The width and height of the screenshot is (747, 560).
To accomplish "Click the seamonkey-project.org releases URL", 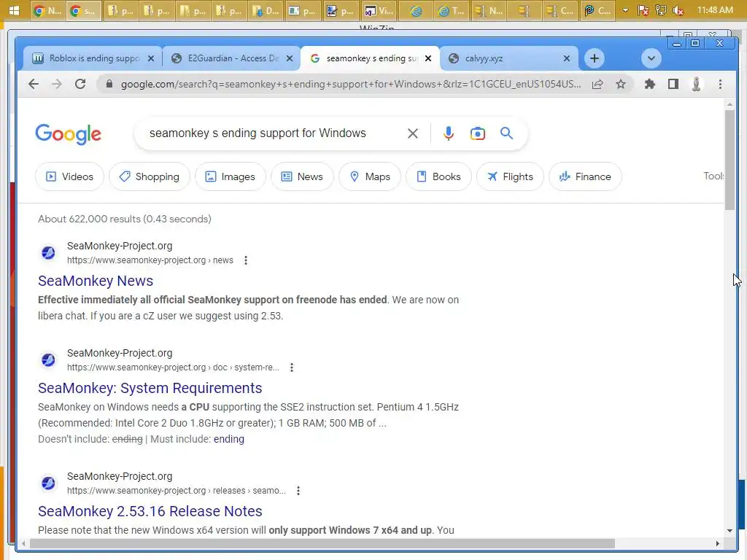I will click(x=177, y=491).
